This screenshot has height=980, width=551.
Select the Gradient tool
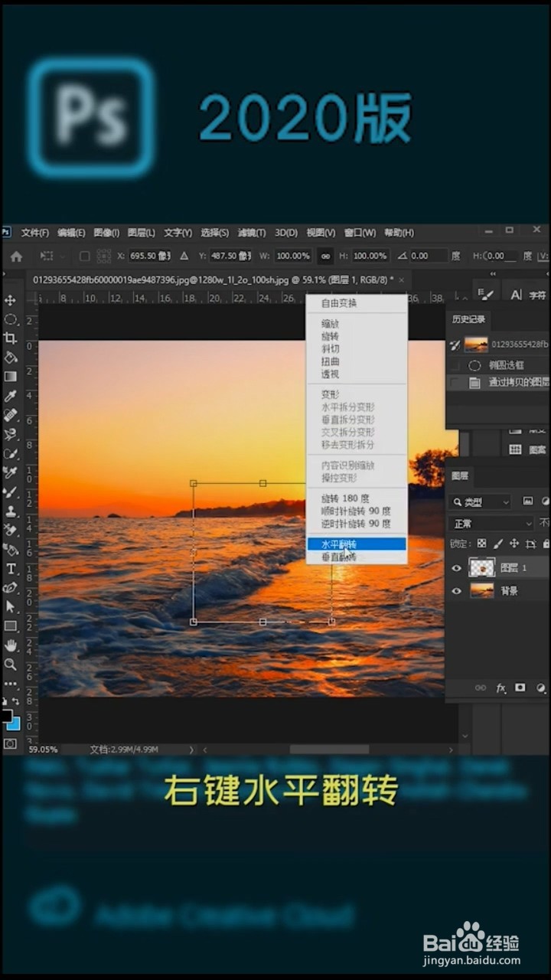pyautogui.click(x=11, y=377)
